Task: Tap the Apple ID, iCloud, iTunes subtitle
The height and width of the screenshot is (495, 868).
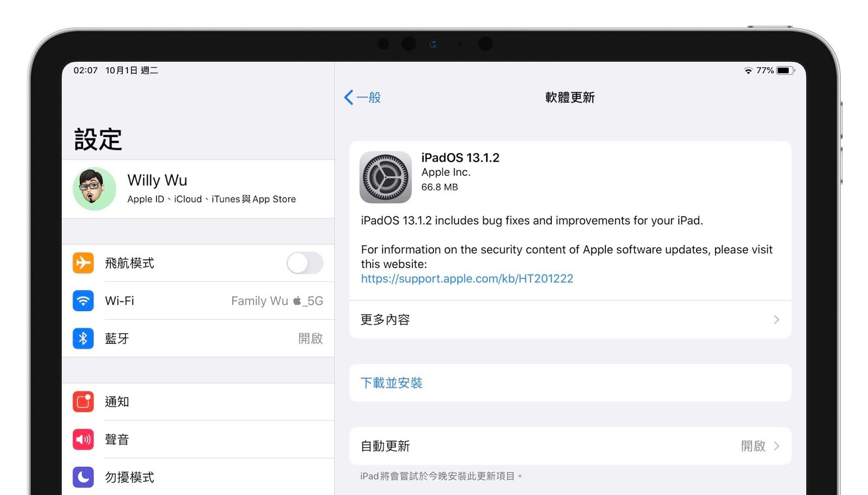Action: point(212,199)
